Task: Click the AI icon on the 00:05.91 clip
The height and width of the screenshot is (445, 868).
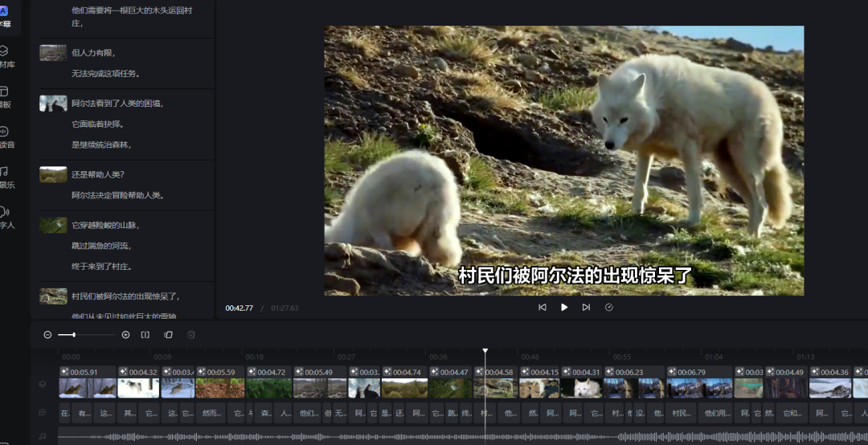Action: pyautogui.click(x=64, y=372)
